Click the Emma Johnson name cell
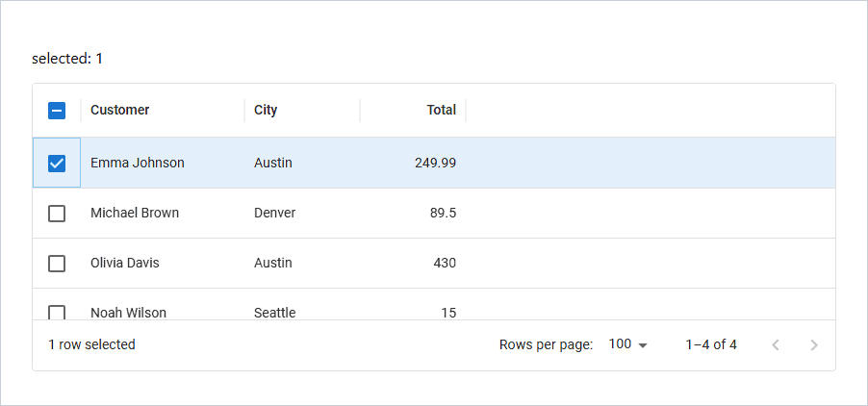The width and height of the screenshot is (868, 406). pyautogui.click(x=163, y=164)
